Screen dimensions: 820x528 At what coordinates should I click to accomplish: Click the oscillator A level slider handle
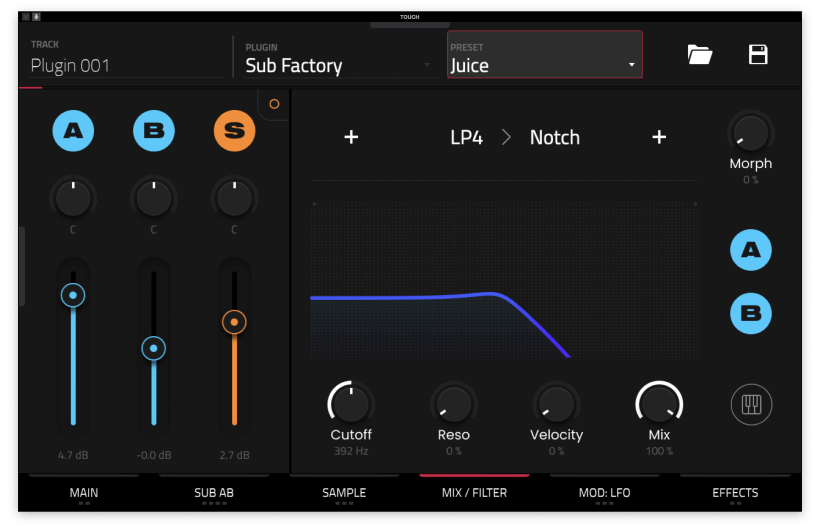tap(72, 296)
